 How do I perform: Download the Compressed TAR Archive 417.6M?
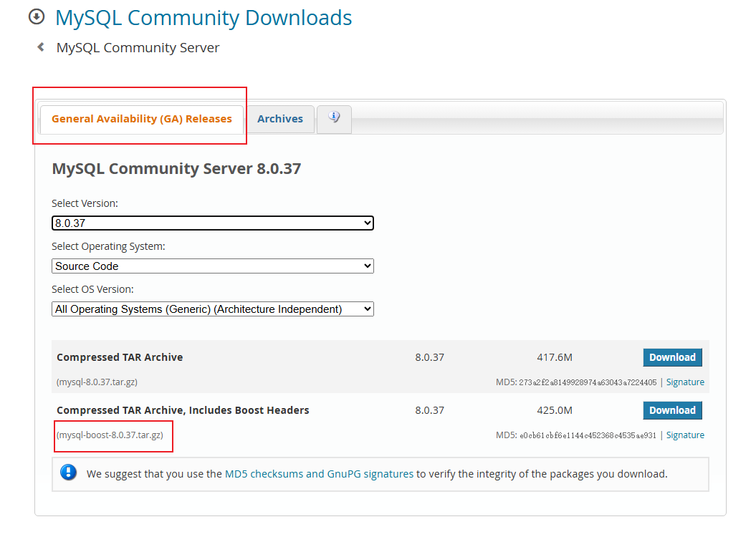click(x=672, y=357)
